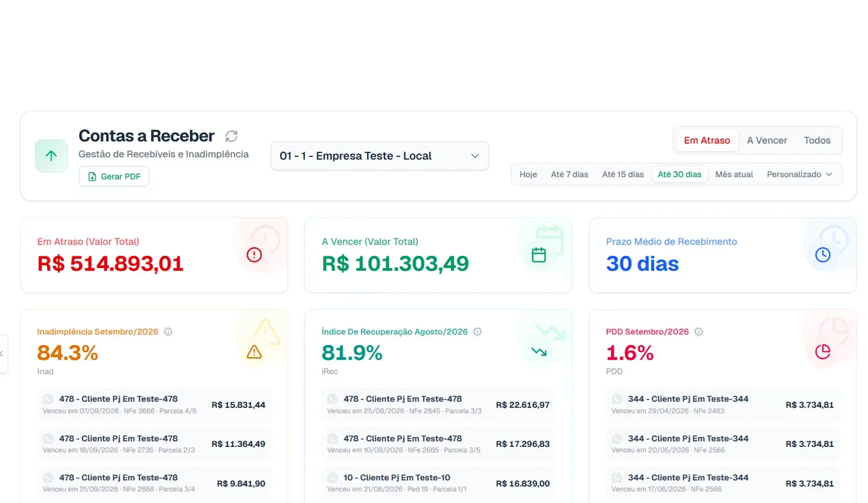Click WhatsApp icon in the 17/06/2026 row
Image resolution: width=868 pixels, height=503 pixels.
[x=617, y=478]
